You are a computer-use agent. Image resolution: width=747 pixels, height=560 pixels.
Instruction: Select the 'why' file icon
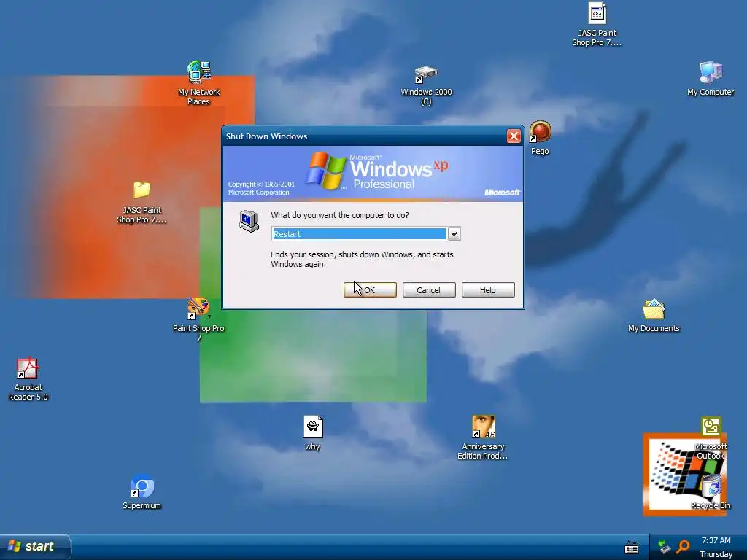coord(313,427)
